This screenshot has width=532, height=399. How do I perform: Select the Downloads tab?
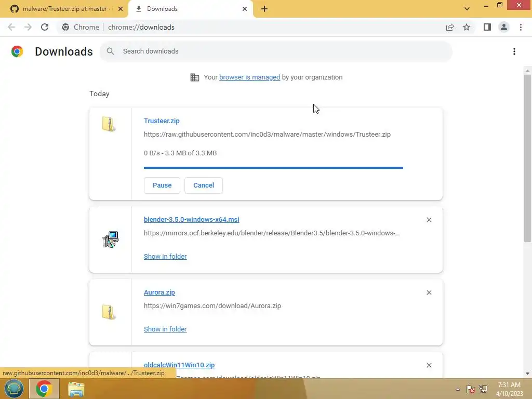pyautogui.click(x=190, y=9)
